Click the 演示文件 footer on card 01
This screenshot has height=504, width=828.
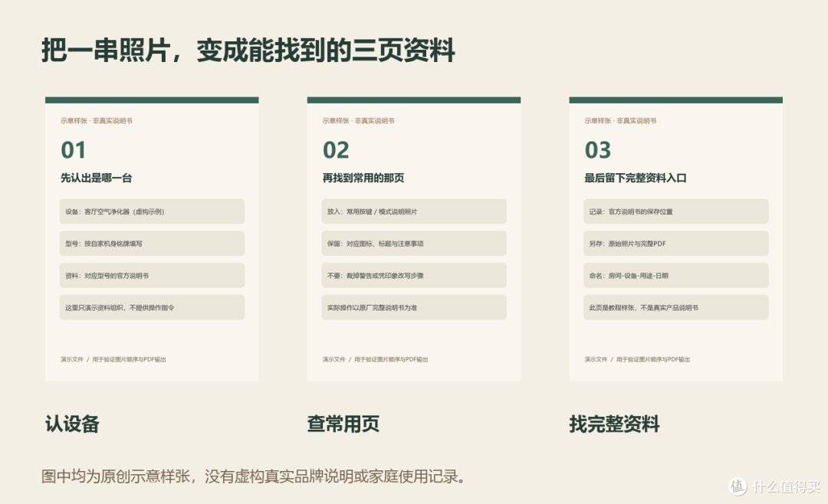[x=113, y=359]
